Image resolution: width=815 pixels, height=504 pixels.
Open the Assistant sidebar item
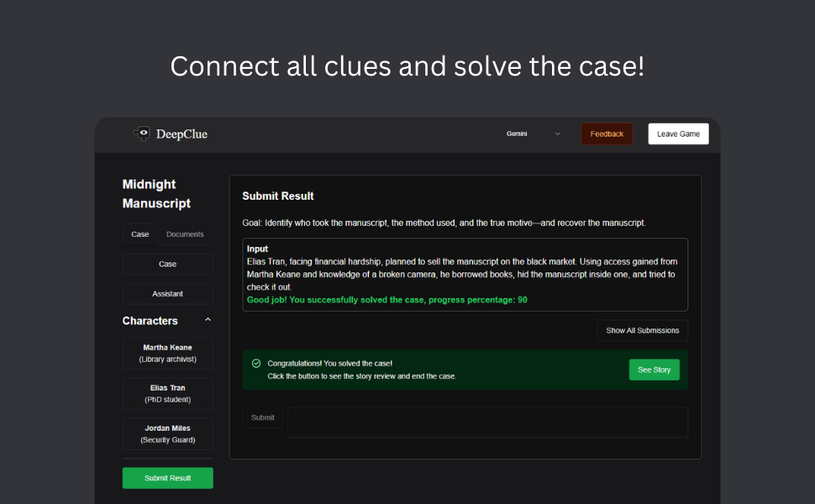coord(168,294)
